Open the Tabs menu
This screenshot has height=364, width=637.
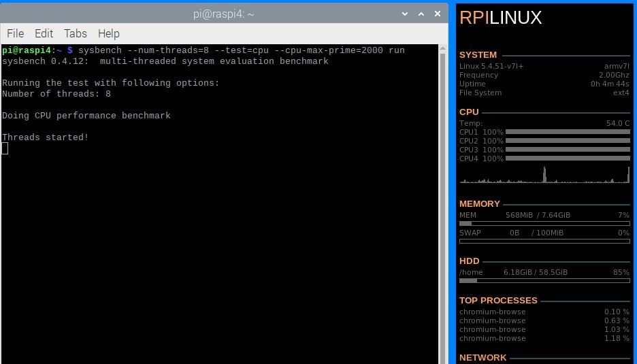click(75, 33)
